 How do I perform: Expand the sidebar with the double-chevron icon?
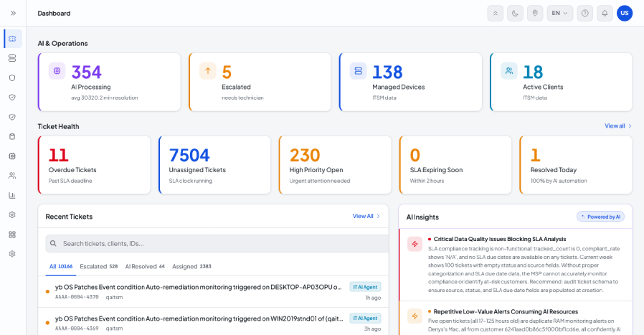[x=13, y=13]
